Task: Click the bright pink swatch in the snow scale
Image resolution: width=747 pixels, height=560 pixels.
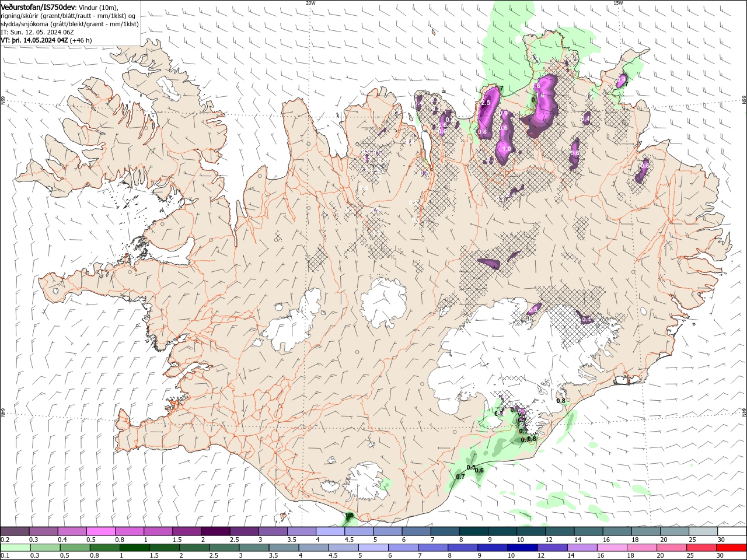Action: click(101, 531)
